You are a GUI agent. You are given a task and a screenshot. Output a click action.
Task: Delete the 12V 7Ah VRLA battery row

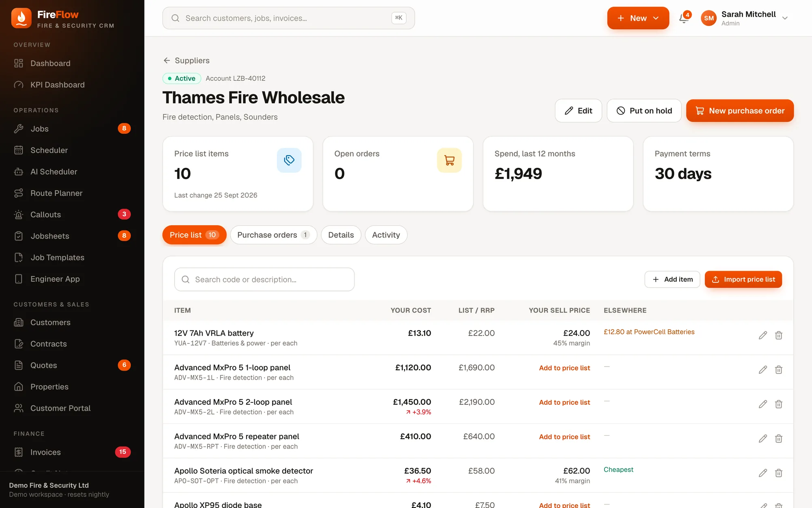779,335
